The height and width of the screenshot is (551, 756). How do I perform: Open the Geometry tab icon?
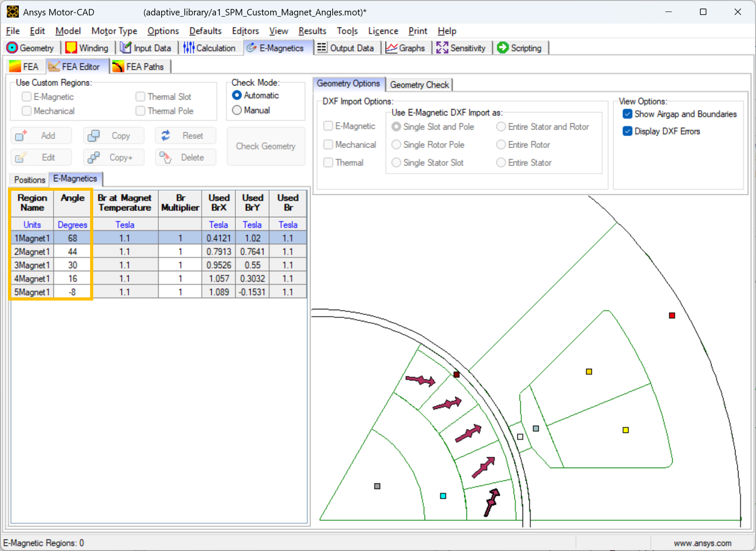(12, 48)
